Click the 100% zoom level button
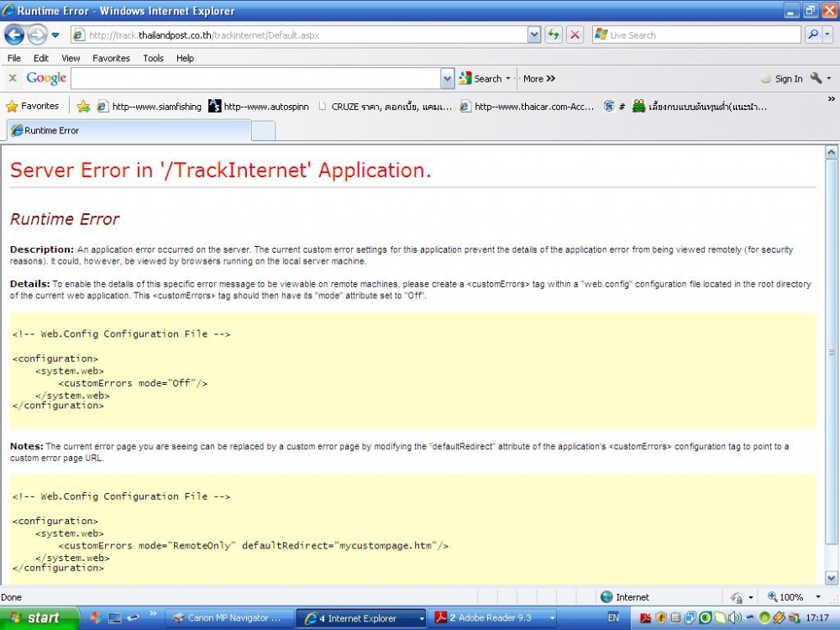 [x=785, y=596]
